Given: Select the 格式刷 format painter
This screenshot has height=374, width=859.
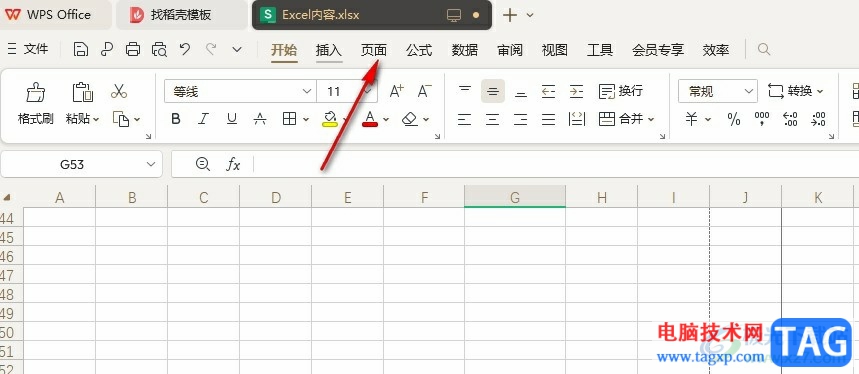Looking at the screenshot, I should [x=36, y=104].
